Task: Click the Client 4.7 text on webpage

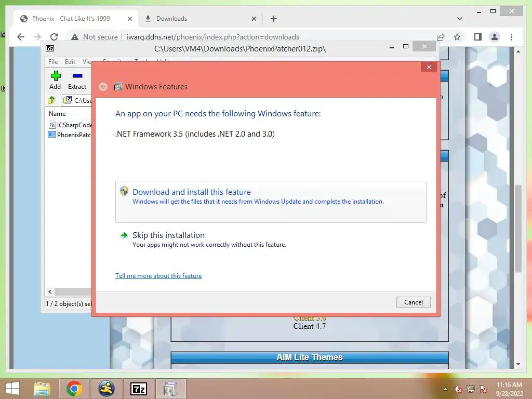Action: [310, 326]
